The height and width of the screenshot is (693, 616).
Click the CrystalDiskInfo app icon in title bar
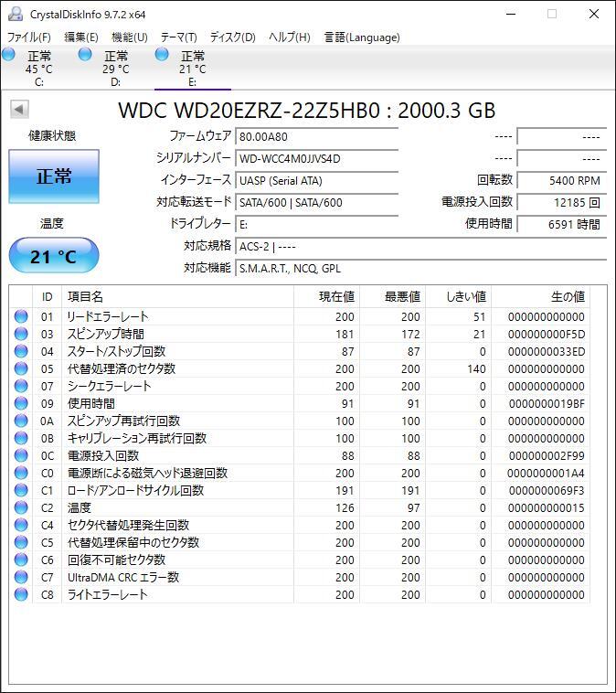coord(15,14)
